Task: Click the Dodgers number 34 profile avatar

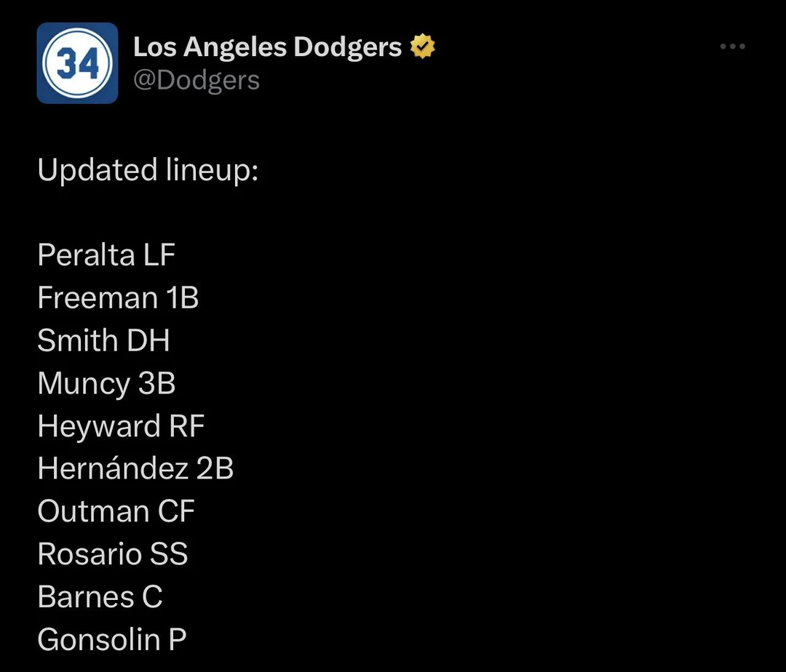Action: 77,63
